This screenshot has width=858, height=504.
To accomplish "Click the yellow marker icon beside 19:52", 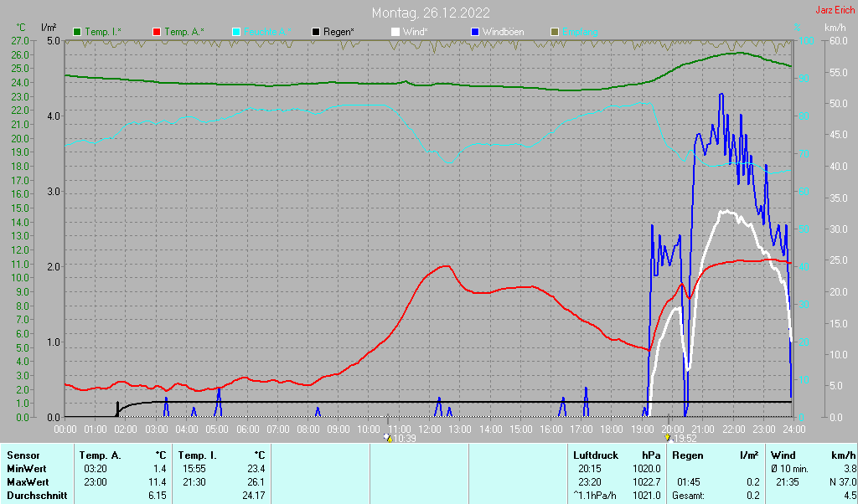I will [x=667, y=437].
